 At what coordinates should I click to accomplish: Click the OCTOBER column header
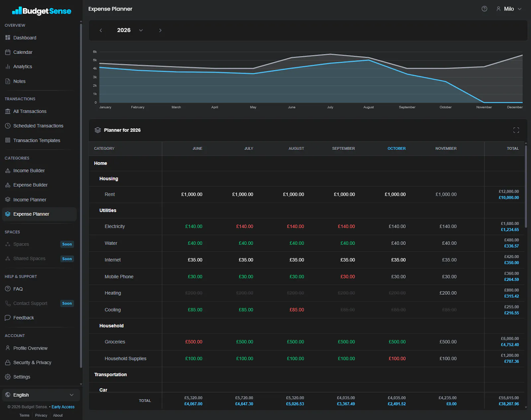tap(397, 149)
